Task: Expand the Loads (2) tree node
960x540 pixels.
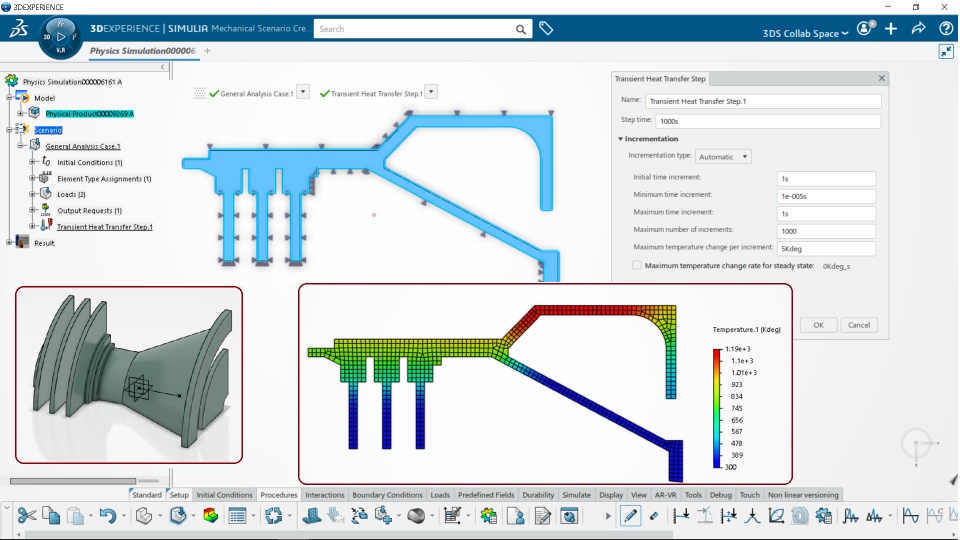Action: 32,194
